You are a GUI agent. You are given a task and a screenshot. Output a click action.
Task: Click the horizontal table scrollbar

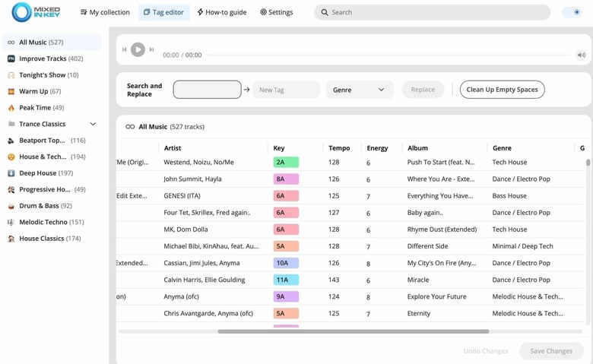354,331
